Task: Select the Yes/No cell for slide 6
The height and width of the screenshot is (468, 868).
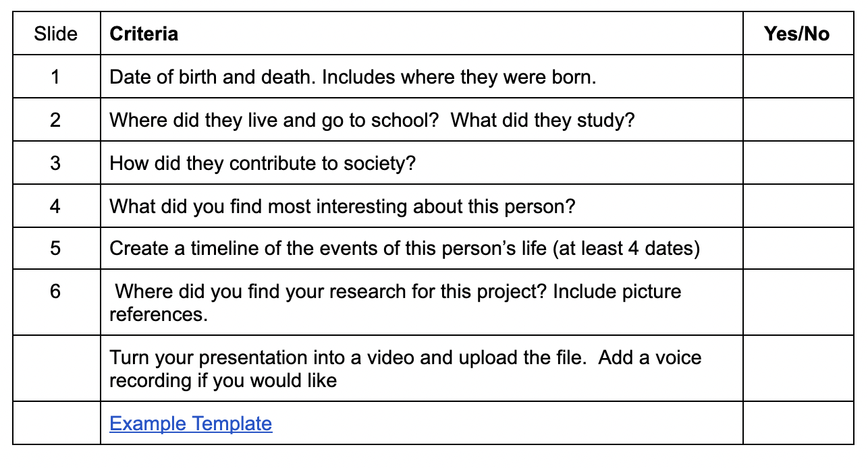Action: [x=798, y=302]
